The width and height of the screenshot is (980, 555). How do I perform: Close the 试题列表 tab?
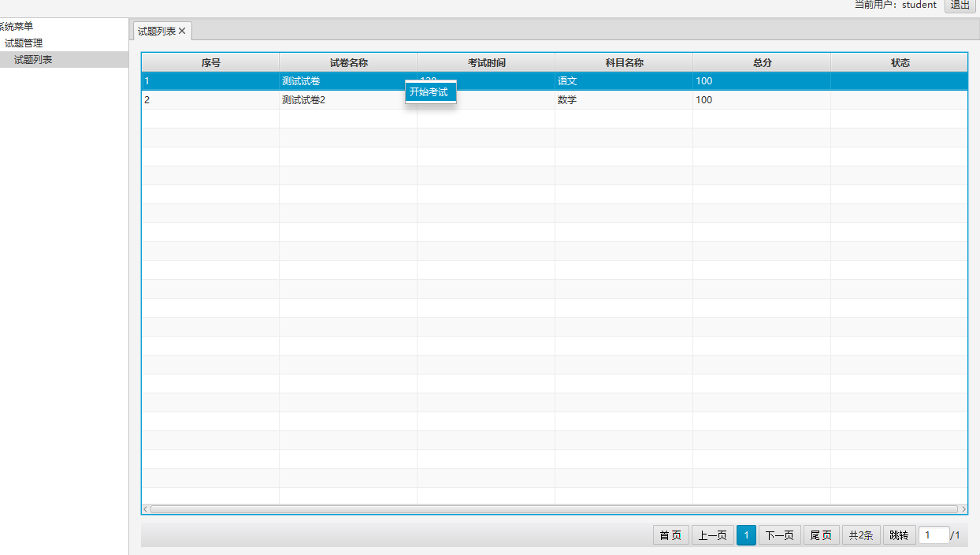(x=182, y=31)
